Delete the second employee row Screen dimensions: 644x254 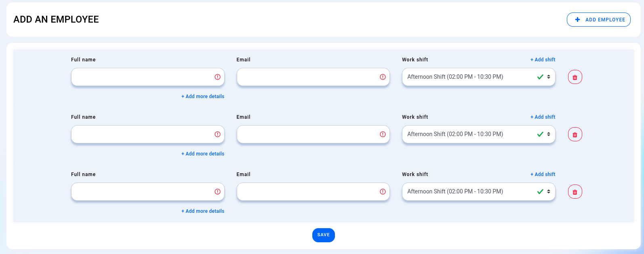click(575, 134)
